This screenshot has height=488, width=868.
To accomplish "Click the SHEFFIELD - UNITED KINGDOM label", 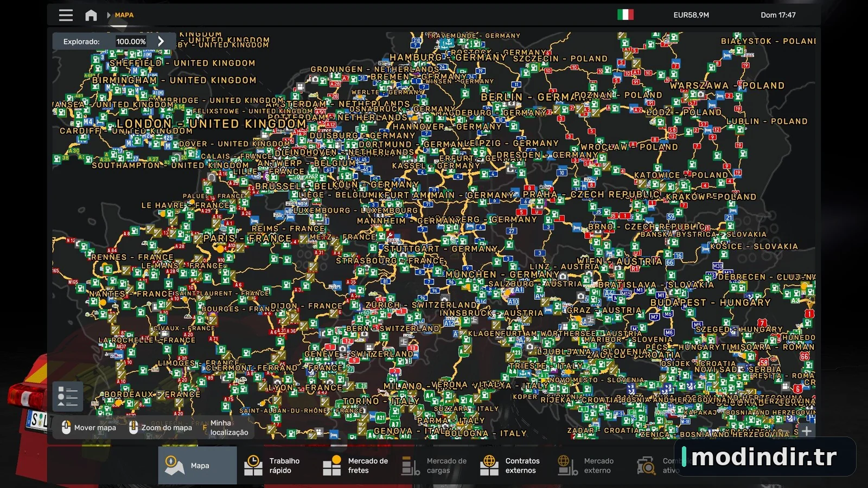I will pos(182,63).
